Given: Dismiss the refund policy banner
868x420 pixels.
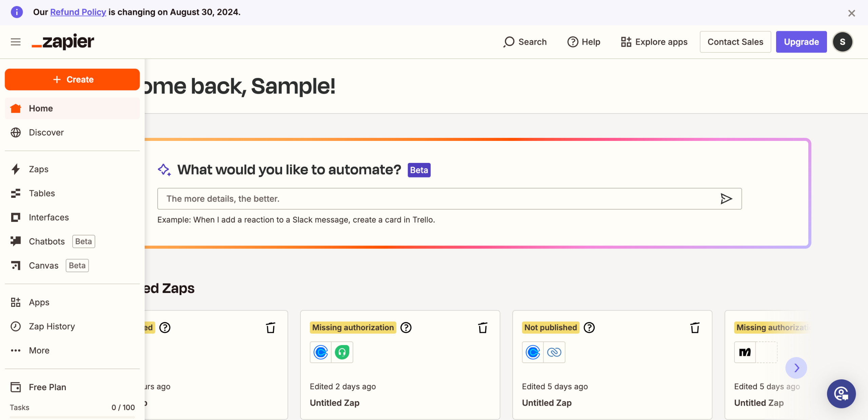Looking at the screenshot, I should (x=851, y=13).
